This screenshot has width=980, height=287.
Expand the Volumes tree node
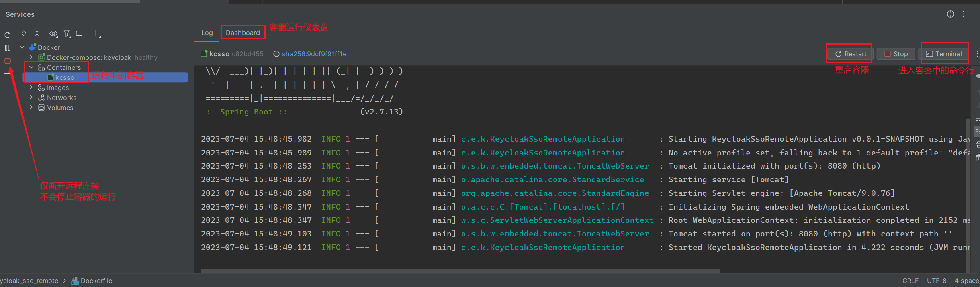coord(31,108)
